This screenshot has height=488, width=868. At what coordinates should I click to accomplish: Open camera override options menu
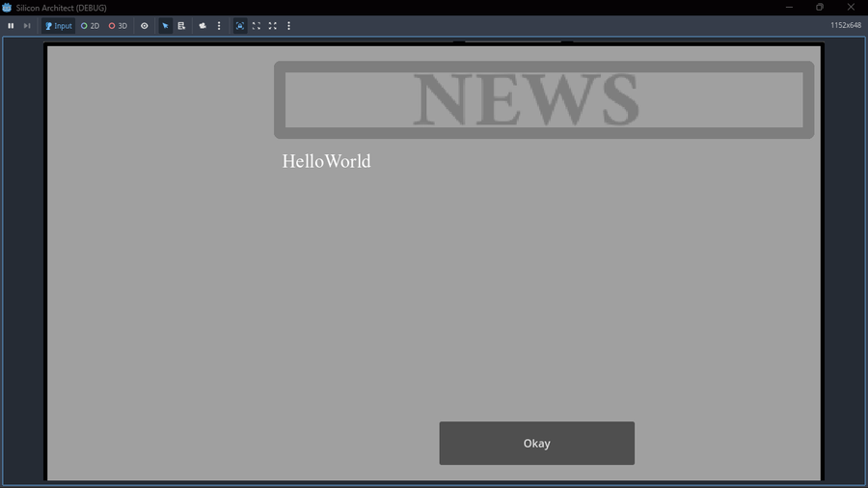[x=219, y=26]
